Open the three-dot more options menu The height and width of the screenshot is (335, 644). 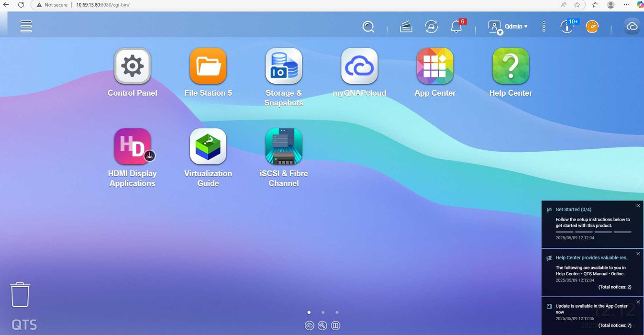(x=544, y=27)
